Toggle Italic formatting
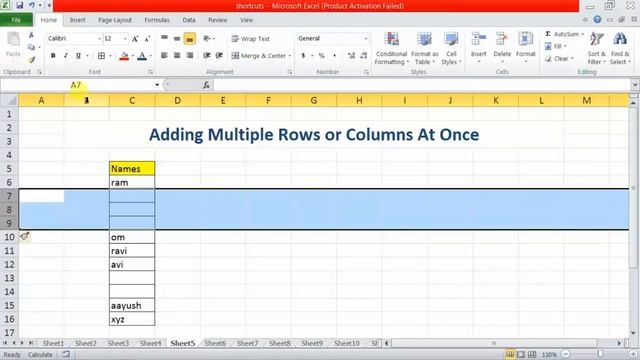This screenshot has height=360, width=640. [65, 56]
